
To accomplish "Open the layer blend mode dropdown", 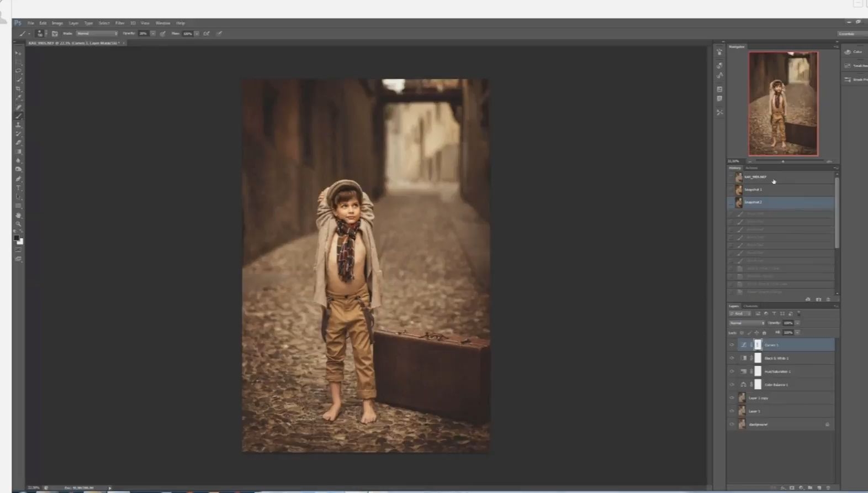I will [x=747, y=323].
